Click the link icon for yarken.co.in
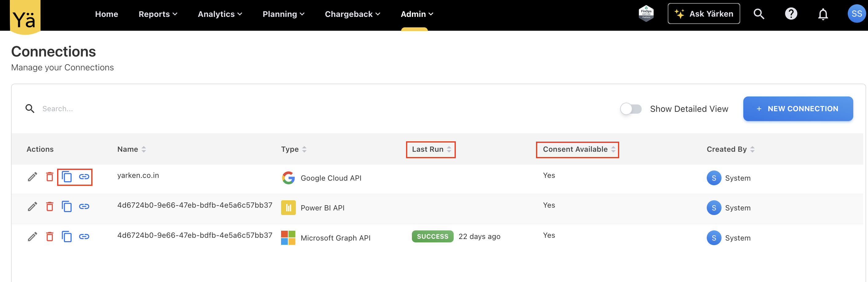868x282 pixels. pyautogui.click(x=84, y=177)
